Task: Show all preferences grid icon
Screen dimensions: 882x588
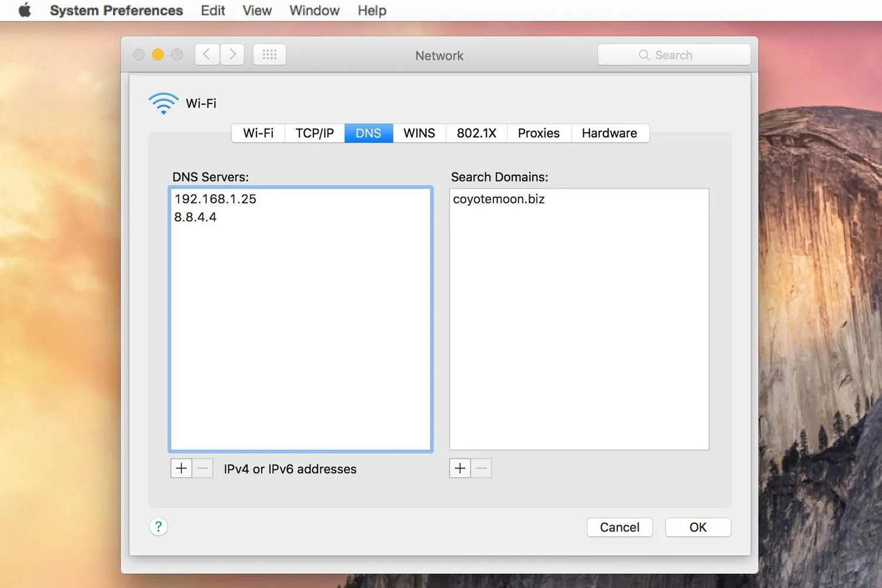Action: click(x=269, y=55)
